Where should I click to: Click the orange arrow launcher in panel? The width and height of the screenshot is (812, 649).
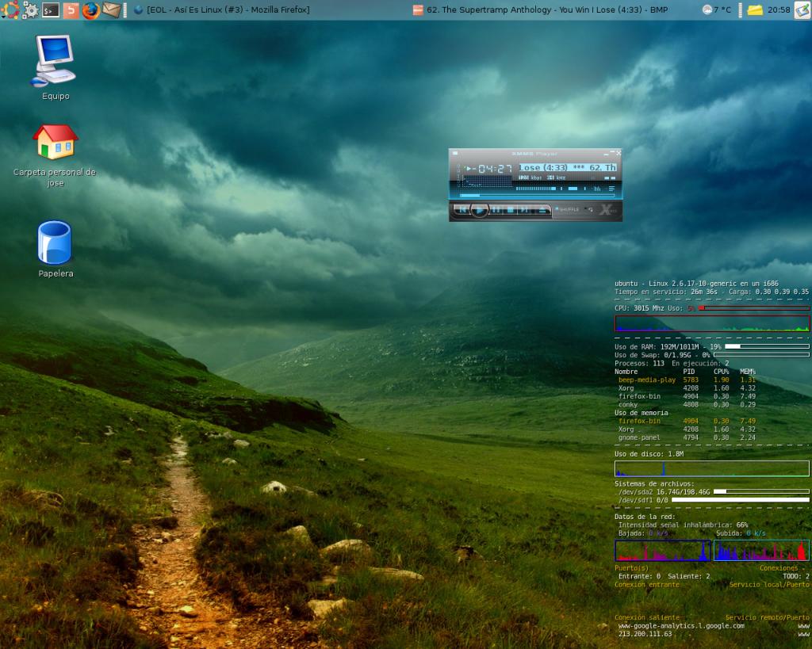point(71,10)
